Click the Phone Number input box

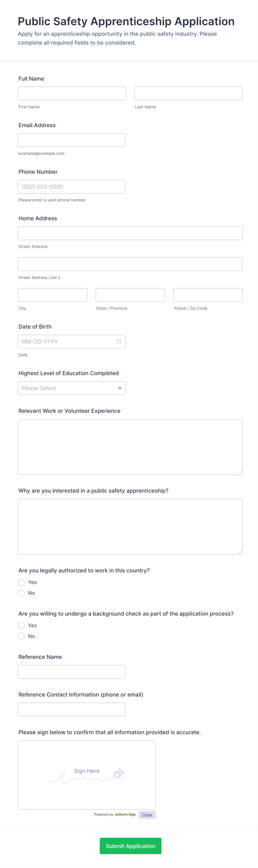click(x=72, y=187)
